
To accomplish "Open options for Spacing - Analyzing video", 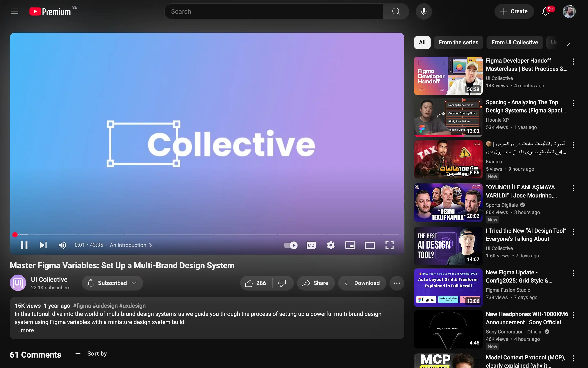I will point(573,103).
